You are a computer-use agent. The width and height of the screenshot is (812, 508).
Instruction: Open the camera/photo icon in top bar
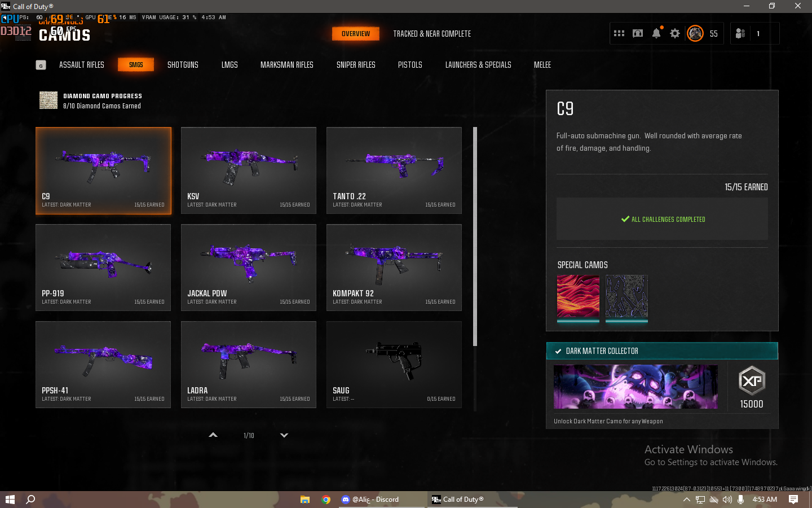638,33
